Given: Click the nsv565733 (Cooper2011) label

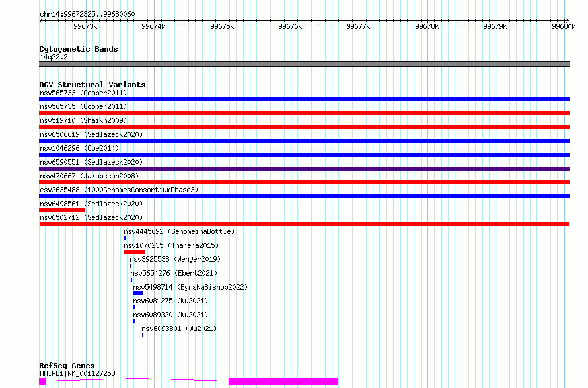Looking at the screenshot, I should (x=83, y=93).
